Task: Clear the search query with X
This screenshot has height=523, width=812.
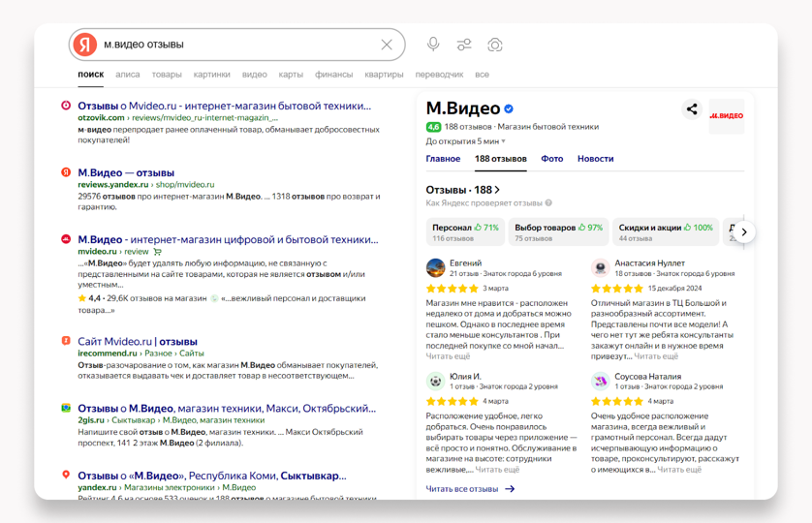Action: 387,45
